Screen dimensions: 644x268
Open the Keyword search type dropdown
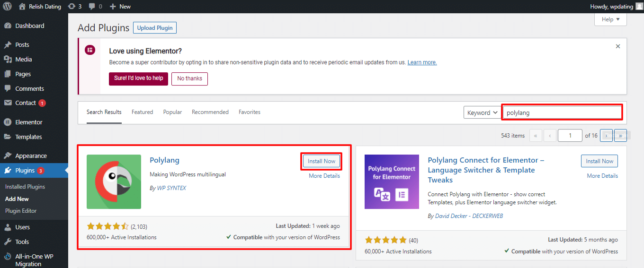tap(482, 112)
